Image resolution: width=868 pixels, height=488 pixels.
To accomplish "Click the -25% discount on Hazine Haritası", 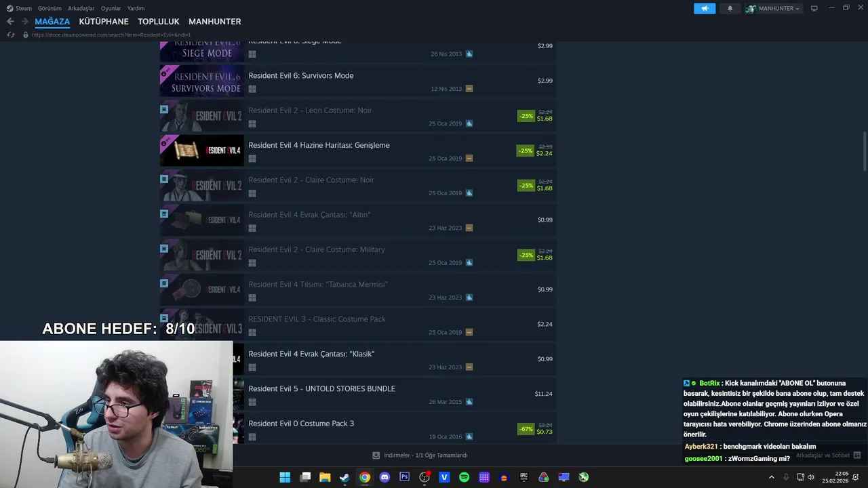I will [526, 150].
